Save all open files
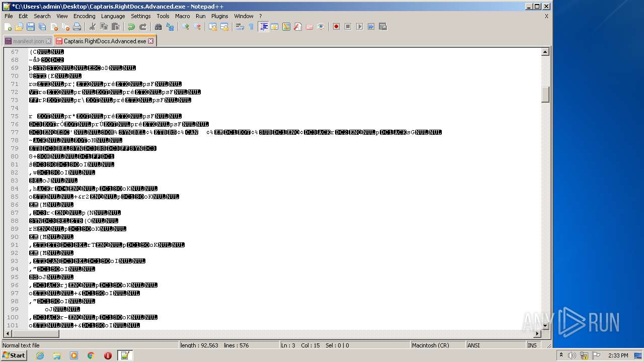 [x=42, y=27]
